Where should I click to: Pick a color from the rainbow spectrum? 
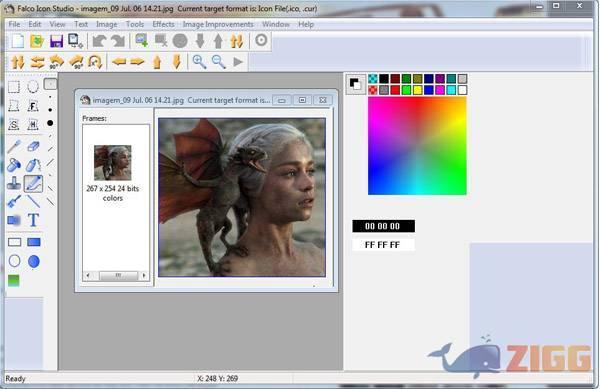coord(417,146)
